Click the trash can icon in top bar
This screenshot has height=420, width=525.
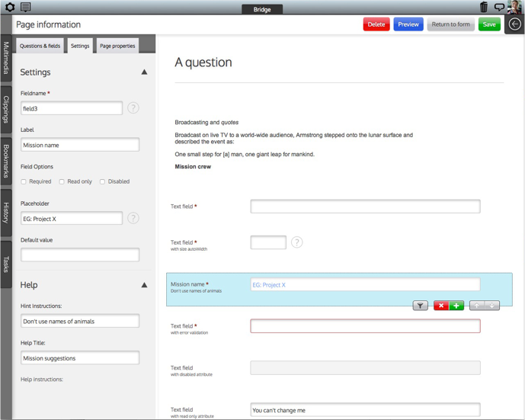tap(484, 7)
